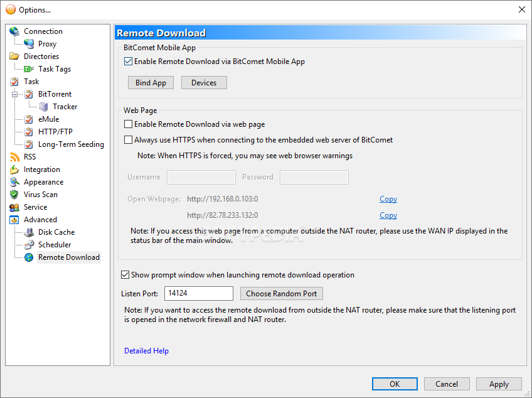Copy the 192.168.0.103 webpage URL
Screen dimensions: 532x398
click(388, 199)
